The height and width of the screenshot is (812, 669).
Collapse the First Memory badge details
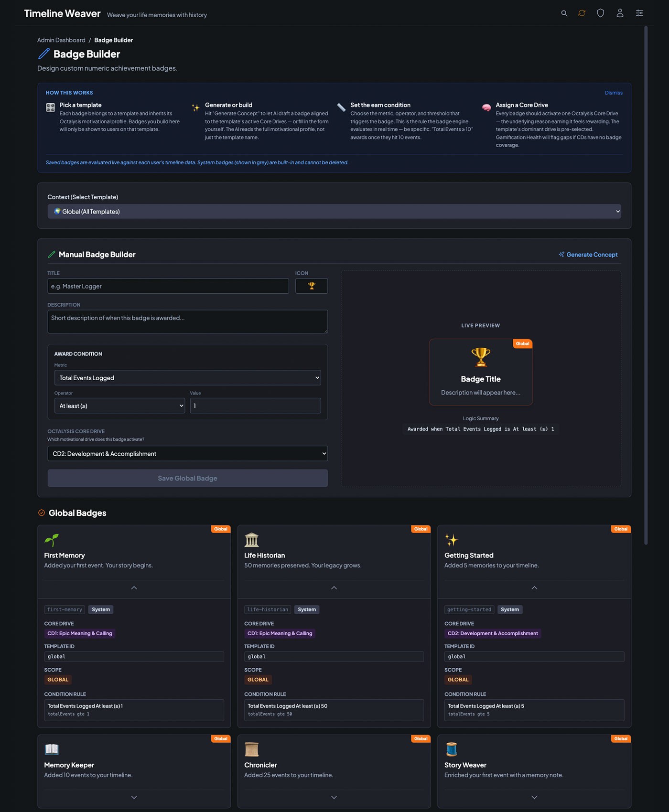(x=134, y=588)
